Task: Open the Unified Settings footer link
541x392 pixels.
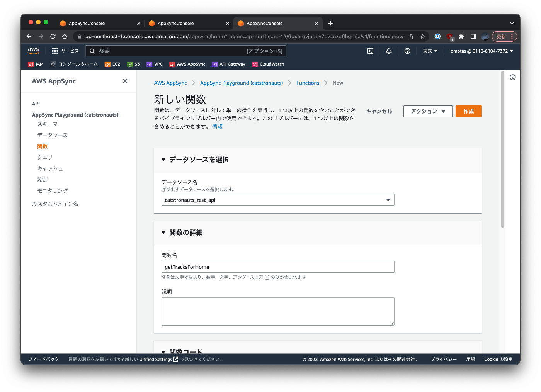Action: pos(158,359)
